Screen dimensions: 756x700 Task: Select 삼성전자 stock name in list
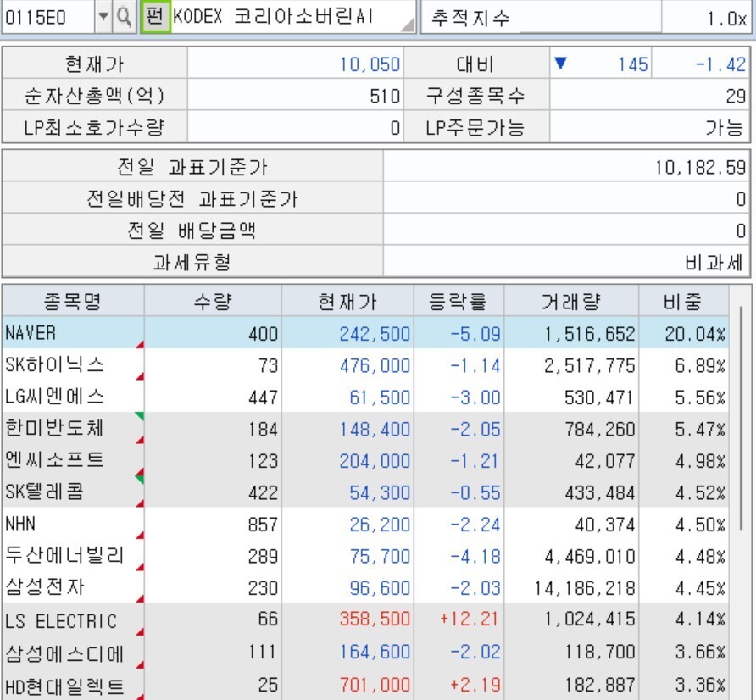(45, 587)
